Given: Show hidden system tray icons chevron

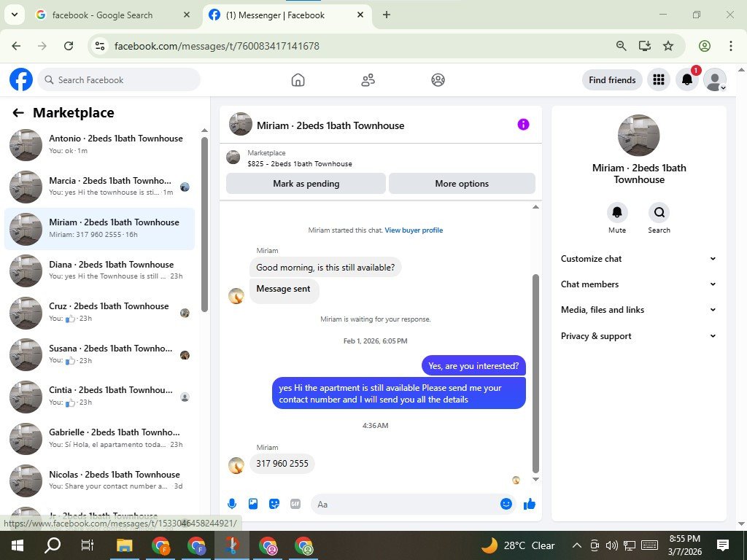Looking at the screenshot, I should [x=576, y=545].
